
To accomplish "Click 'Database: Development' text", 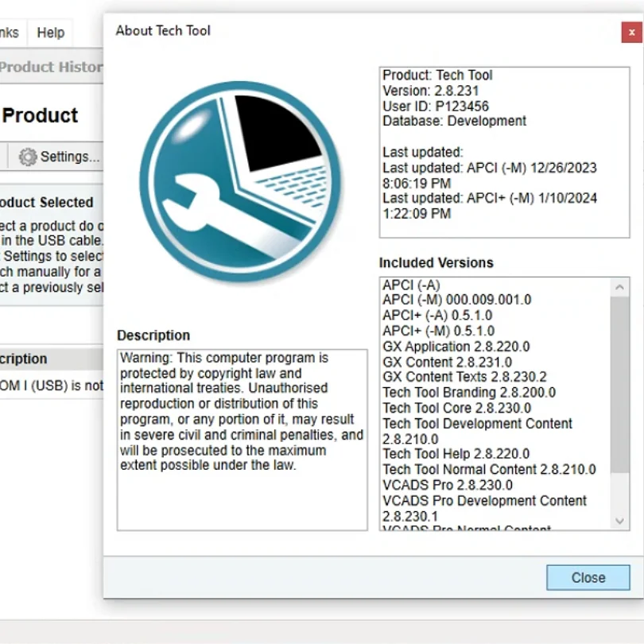I will (x=454, y=121).
